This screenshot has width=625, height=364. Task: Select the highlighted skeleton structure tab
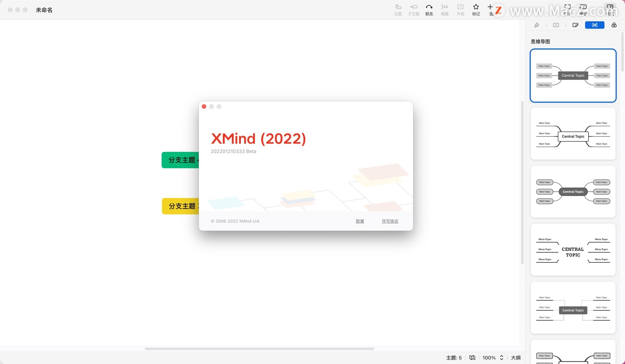[595, 25]
